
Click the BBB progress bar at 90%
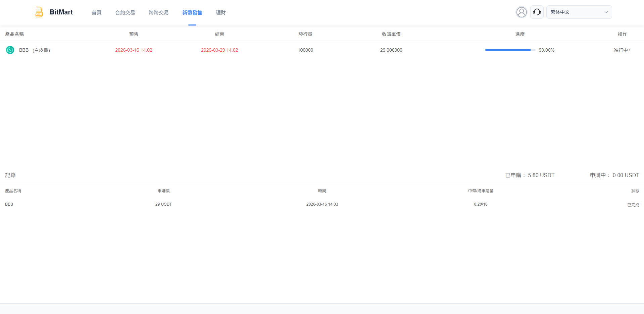pos(510,50)
